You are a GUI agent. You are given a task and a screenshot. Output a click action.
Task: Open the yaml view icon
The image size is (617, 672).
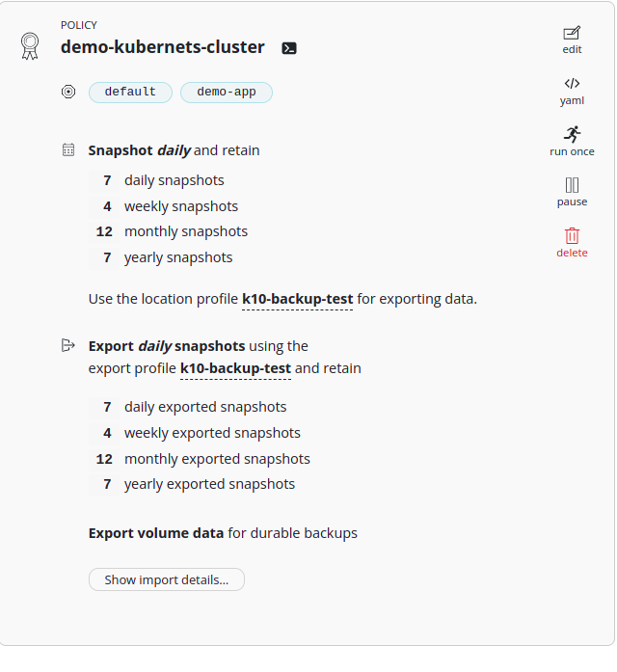point(572,84)
